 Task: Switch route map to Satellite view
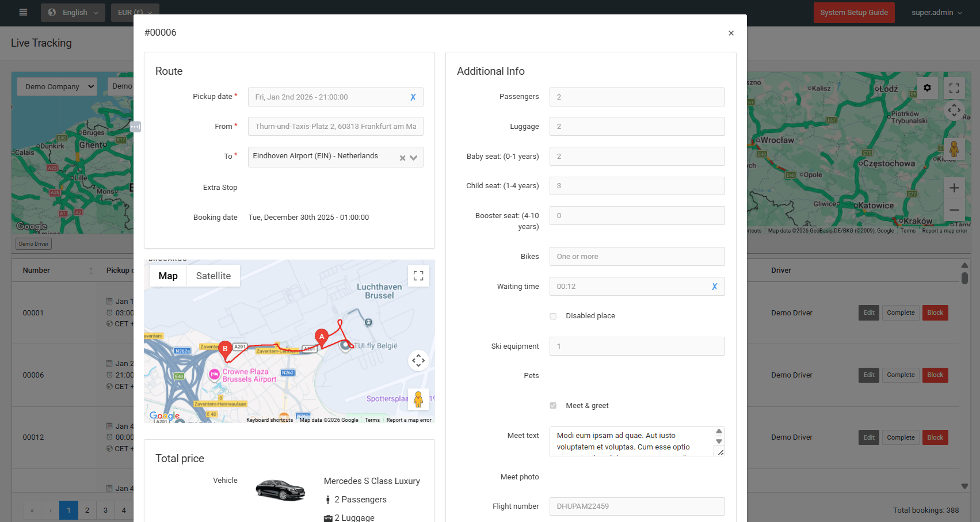(x=213, y=276)
